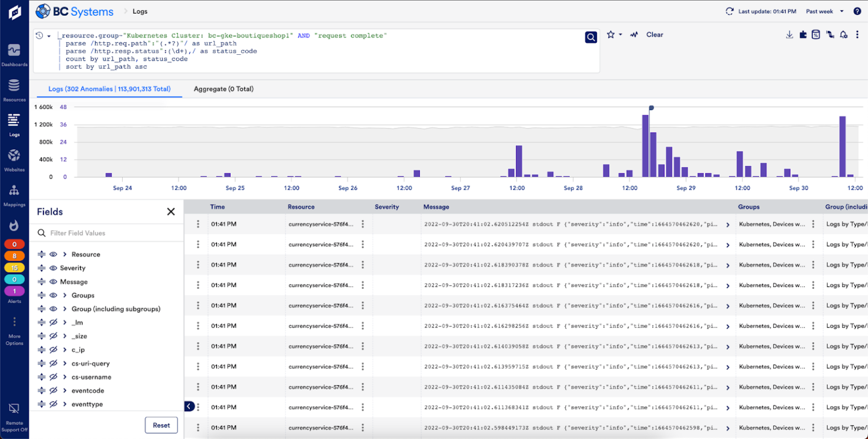
Task: Click Clear to empty the query
Action: [x=654, y=34]
